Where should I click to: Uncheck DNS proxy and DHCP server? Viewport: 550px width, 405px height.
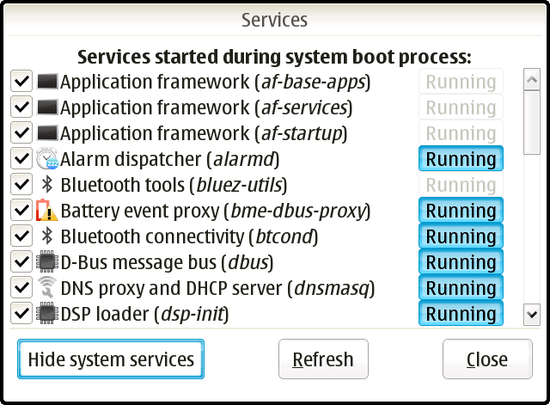point(21,288)
